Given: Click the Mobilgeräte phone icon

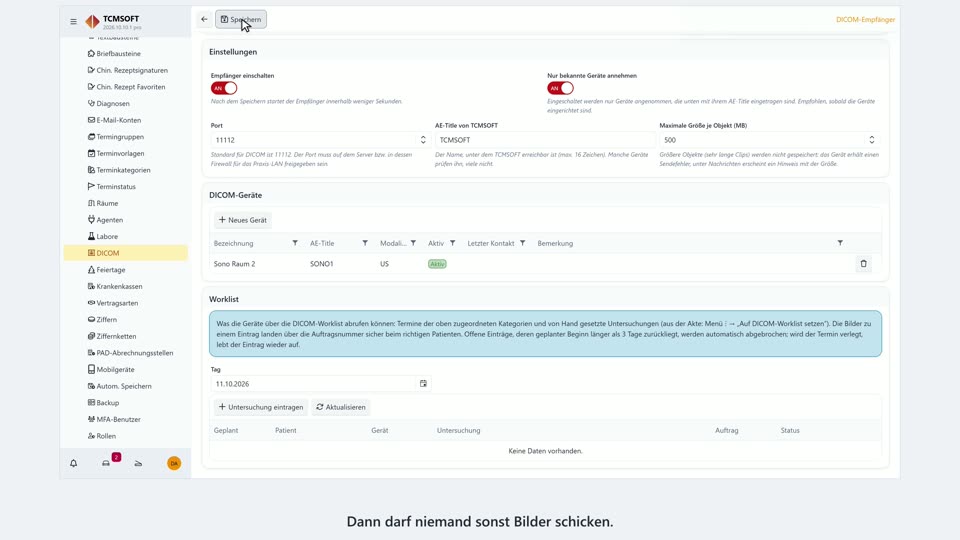Looking at the screenshot, I should point(91,369).
